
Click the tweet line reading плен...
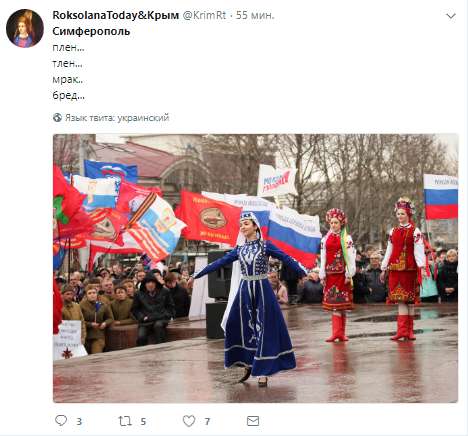point(68,47)
